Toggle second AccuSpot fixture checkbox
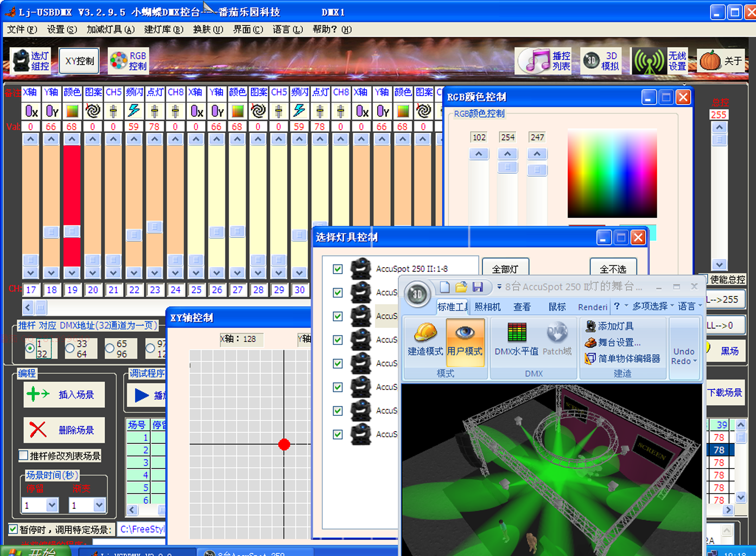This screenshot has width=756, height=556. coord(338,293)
